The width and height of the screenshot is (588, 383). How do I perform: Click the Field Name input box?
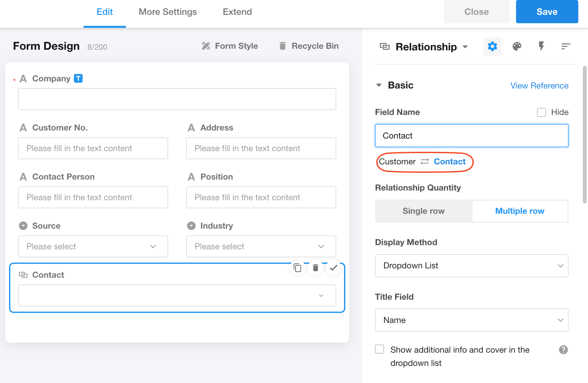pos(471,136)
